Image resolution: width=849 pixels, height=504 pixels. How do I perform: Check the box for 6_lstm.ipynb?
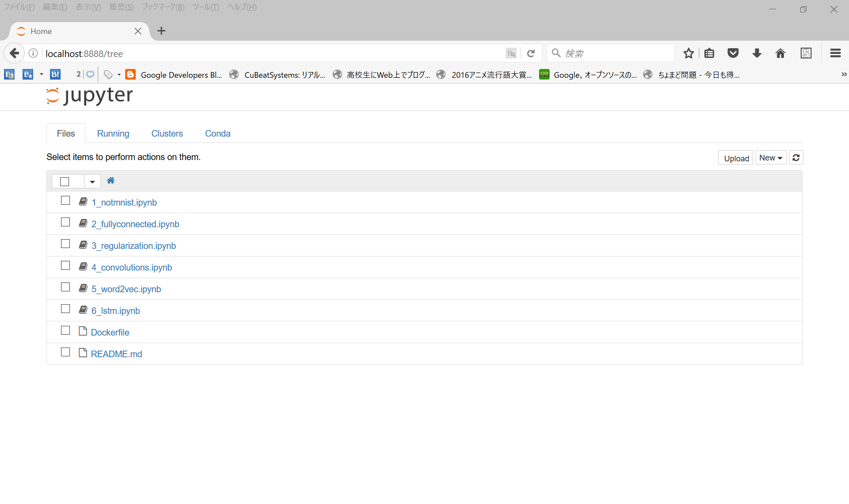pyautogui.click(x=65, y=309)
